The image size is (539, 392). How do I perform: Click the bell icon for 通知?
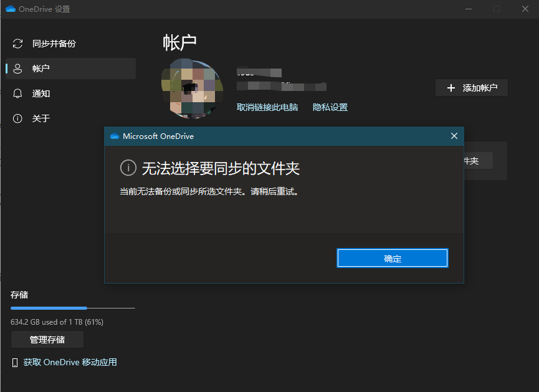[17, 93]
